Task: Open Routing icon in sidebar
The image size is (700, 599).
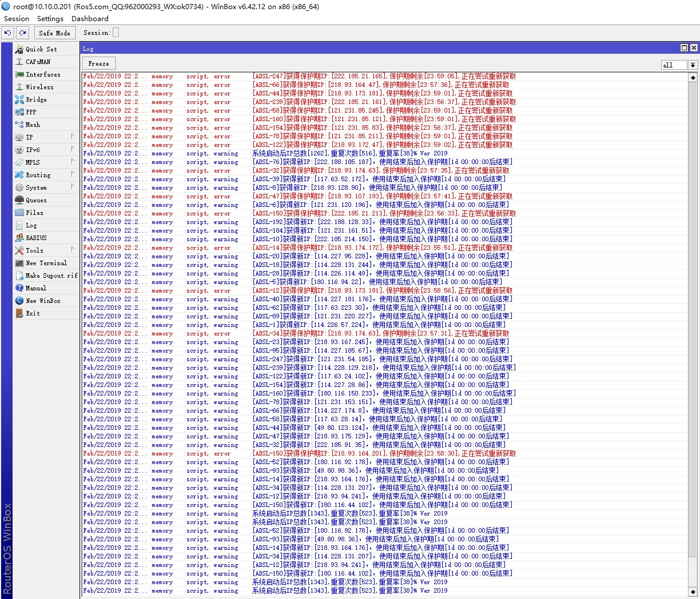Action: [x=19, y=175]
